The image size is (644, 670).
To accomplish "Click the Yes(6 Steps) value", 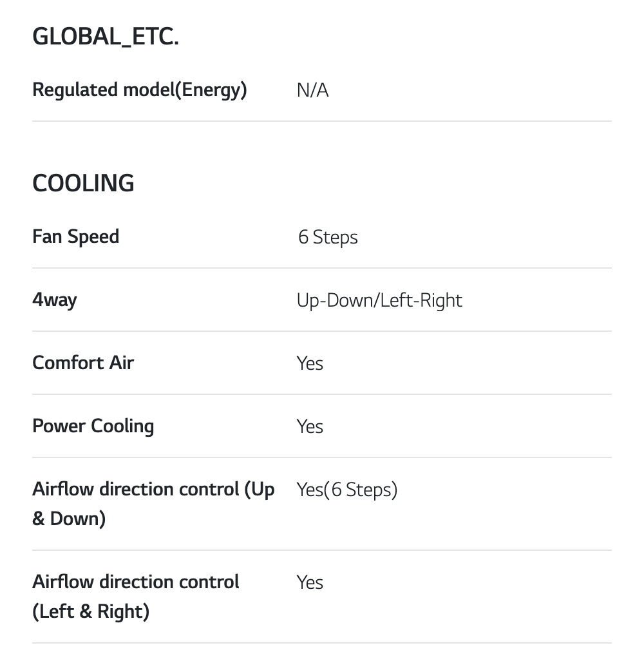I will coord(346,490).
